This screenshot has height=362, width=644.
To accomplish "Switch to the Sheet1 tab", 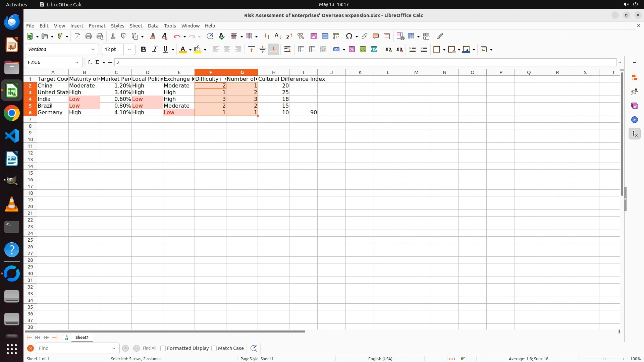I will click(82, 338).
